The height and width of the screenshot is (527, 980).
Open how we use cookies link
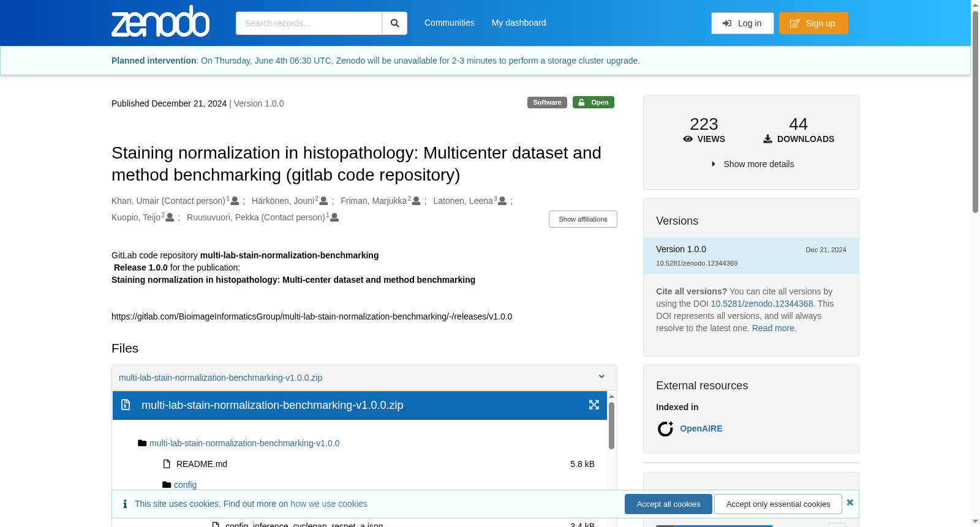pos(329,504)
